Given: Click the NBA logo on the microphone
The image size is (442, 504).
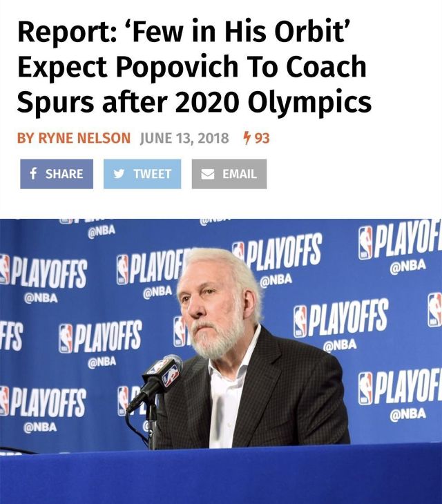Looking at the screenshot, I should (x=172, y=375).
